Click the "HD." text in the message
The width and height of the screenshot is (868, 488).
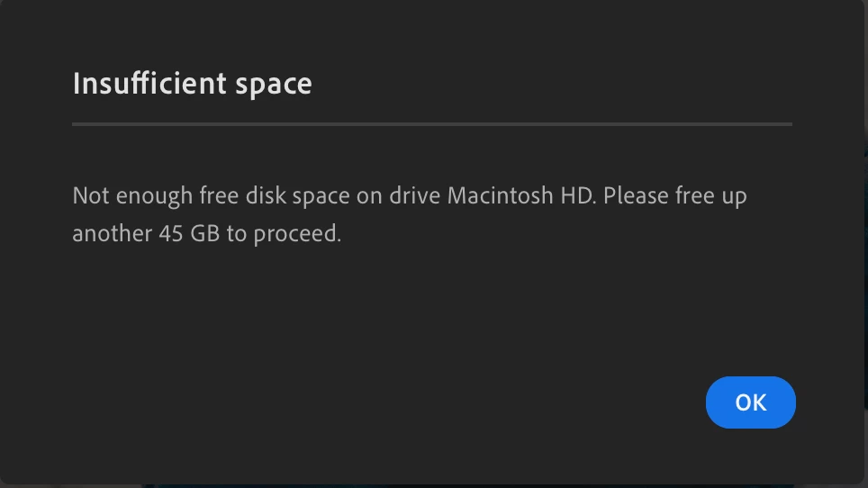(578, 195)
